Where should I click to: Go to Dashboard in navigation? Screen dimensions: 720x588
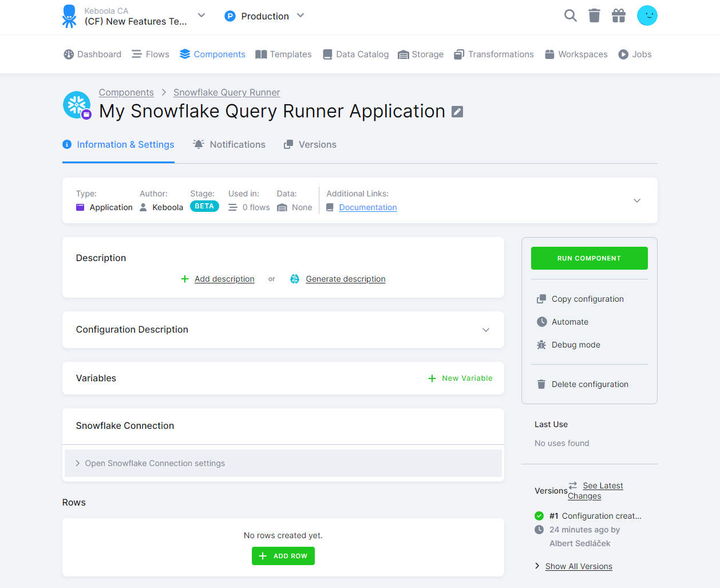[x=93, y=54]
